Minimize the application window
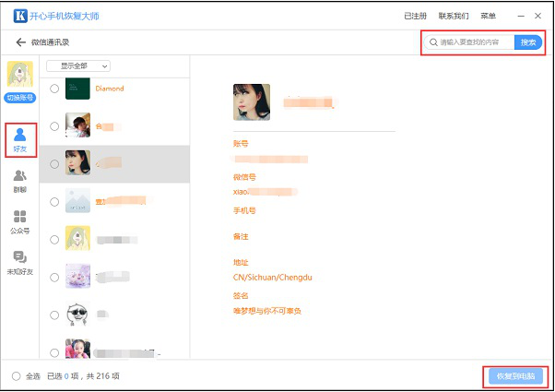Image resolution: width=555 pixels, height=392 pixels. pyautogui.click(x=521, y=16)
